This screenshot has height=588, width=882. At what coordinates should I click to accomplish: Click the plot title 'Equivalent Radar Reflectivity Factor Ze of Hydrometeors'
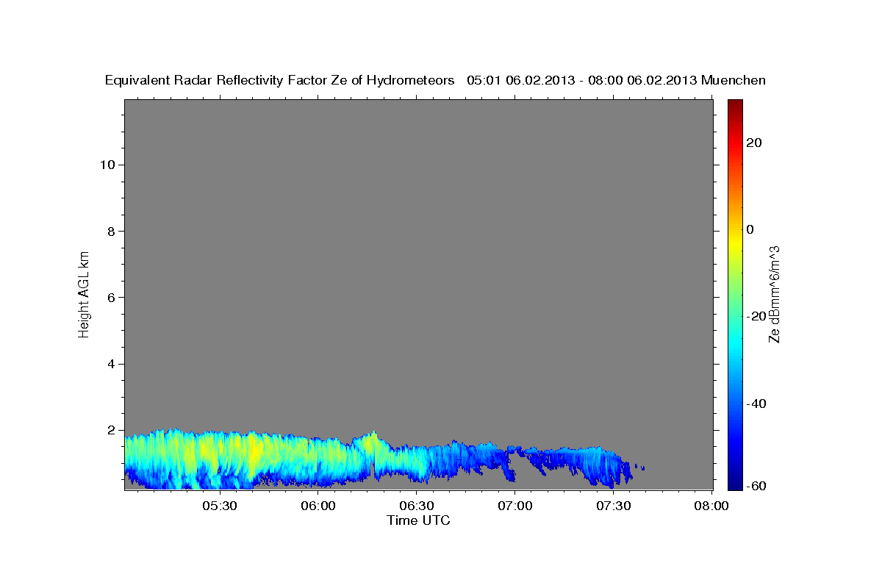coord(279,80)
